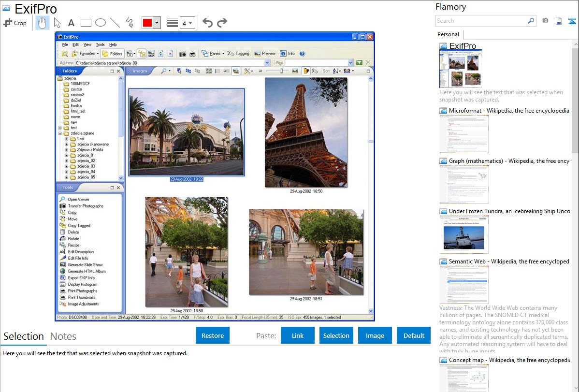Click the document icon beside the camera

pyautogui.click(x=559, y=21)
